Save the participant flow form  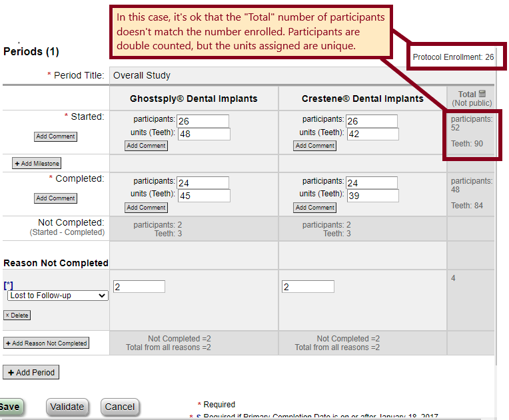9,407
